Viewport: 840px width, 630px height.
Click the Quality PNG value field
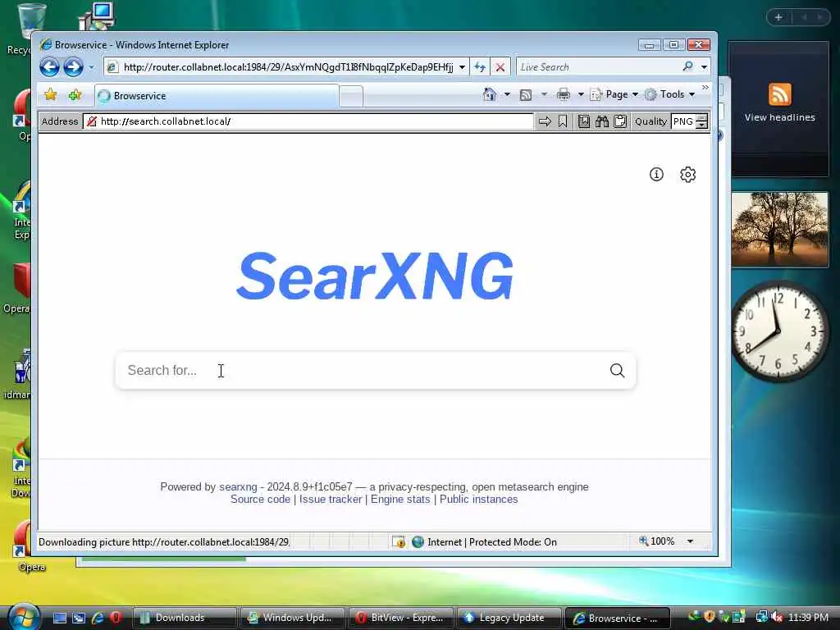click(x=683, y=121)
